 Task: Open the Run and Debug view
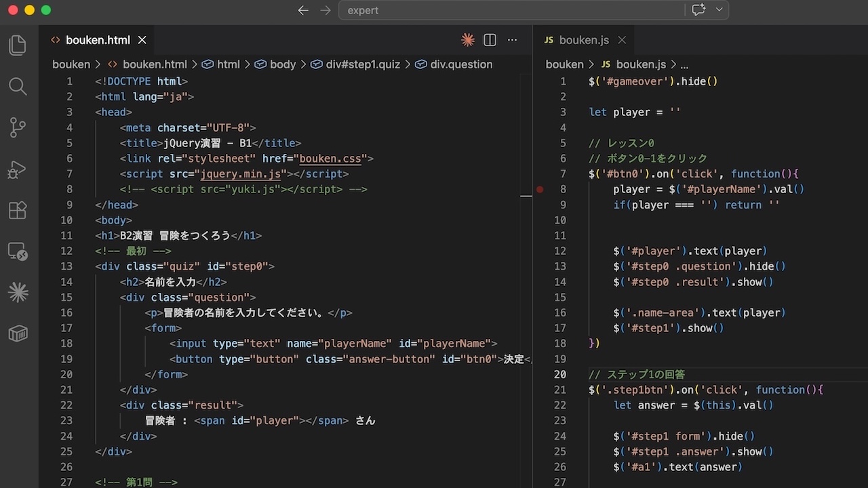(x=18, y=169)
